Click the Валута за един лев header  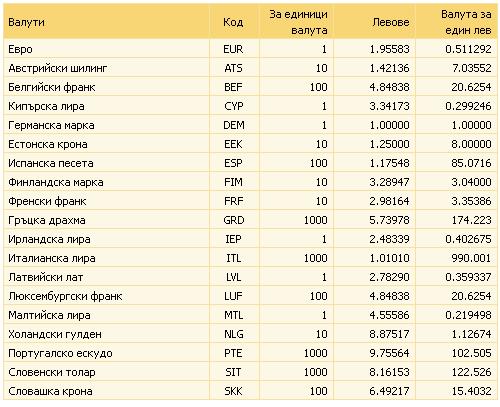(x=466, y=22)
